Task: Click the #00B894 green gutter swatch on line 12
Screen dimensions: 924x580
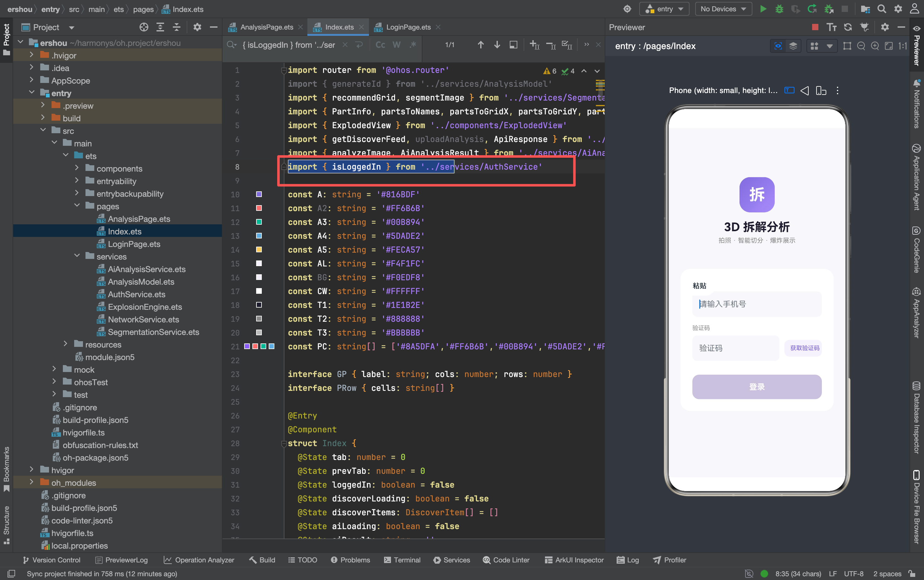Action: [259, 222]
